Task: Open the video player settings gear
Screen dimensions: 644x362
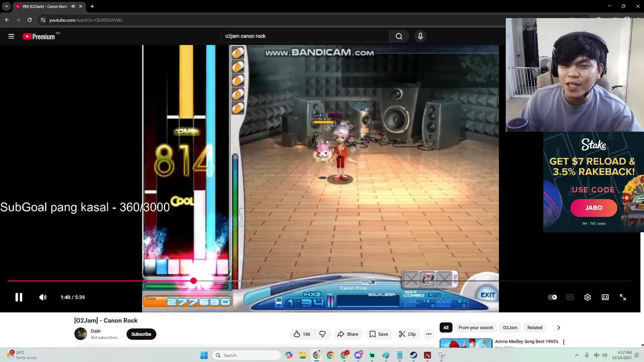Action: (587, 297)
